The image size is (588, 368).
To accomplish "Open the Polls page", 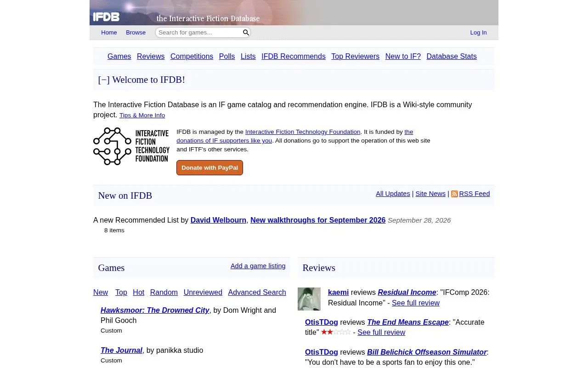I will pos(227,56).
